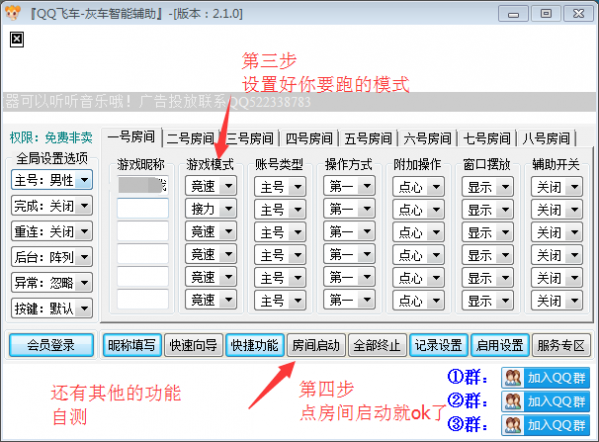This screenshot has height=442, width=599.
Task: Switch to 八号房间 tab
Action: (546, 138)
